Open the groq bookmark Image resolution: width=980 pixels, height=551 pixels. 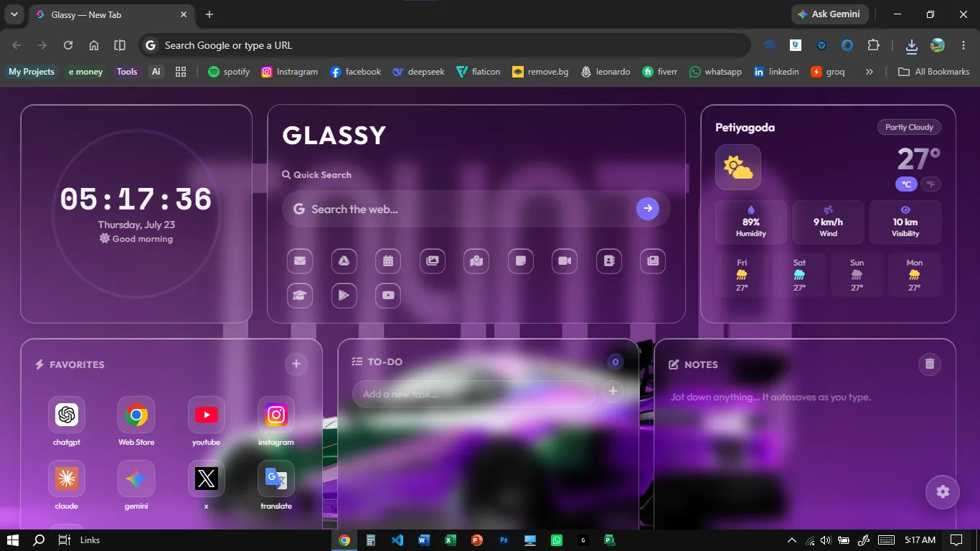pos(828,72)
